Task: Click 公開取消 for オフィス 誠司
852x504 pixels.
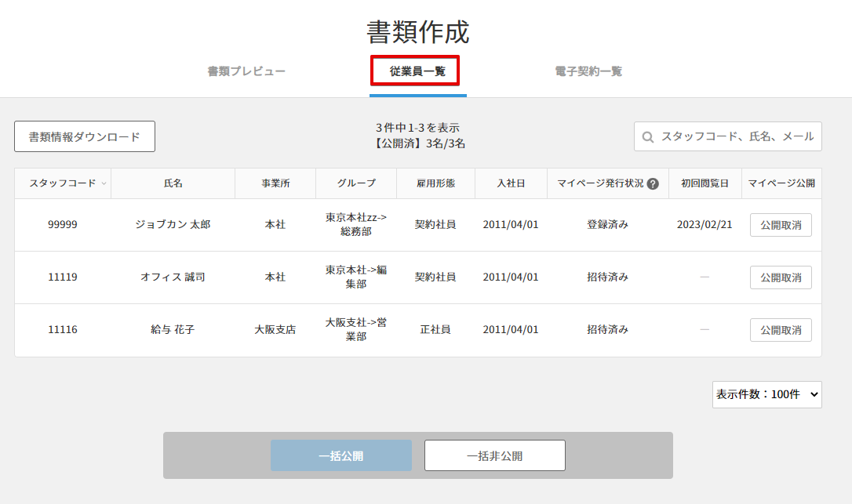Action: coord(781,277)
